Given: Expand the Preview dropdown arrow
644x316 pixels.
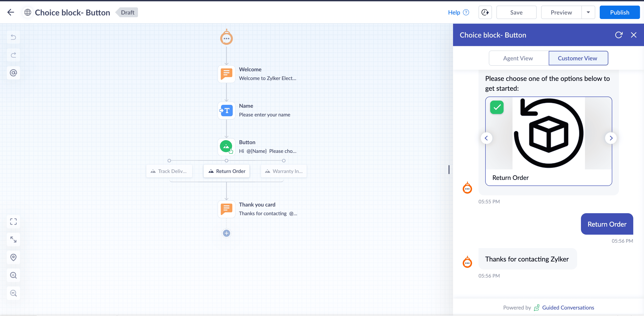Looking at the screenshot, I should 588,12.
